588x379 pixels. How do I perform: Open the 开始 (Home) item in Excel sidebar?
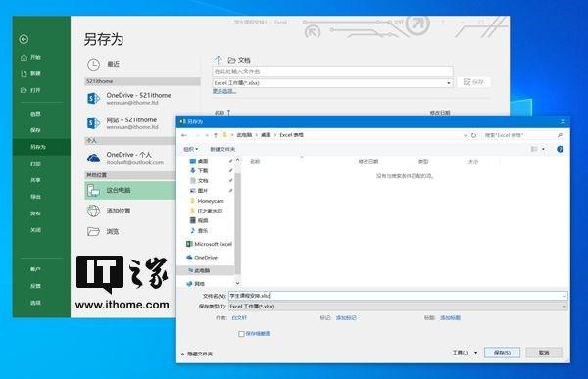pyautogui.click(x=30, y=57)
